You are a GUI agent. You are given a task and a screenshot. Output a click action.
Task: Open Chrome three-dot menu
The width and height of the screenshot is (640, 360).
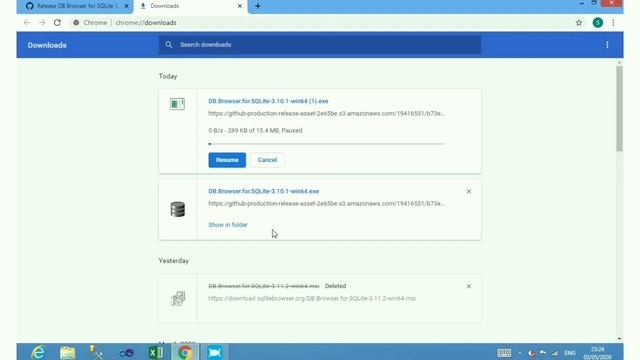[613, 23]
